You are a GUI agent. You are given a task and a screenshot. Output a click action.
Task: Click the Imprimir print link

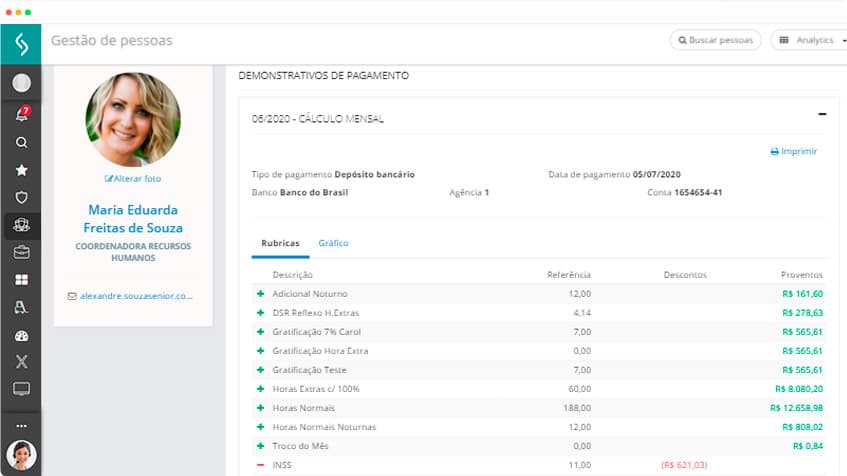793,152
